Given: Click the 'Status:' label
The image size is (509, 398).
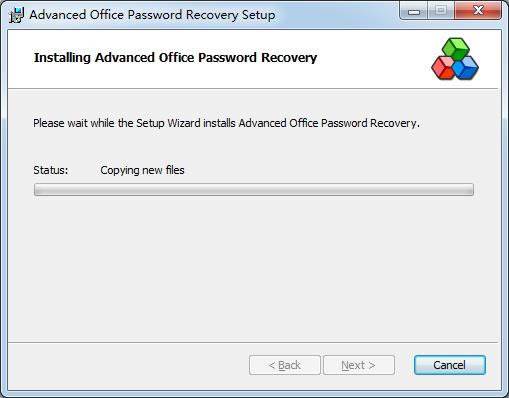Looking at the screenshot, I should (x=51, y=170).
